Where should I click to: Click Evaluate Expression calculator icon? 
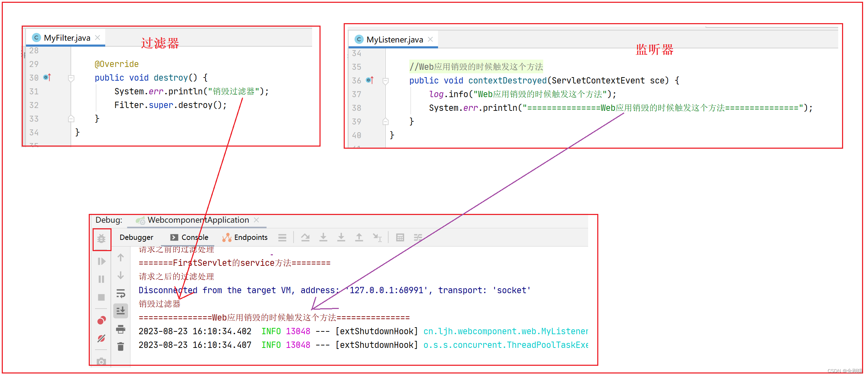point(400,238)
